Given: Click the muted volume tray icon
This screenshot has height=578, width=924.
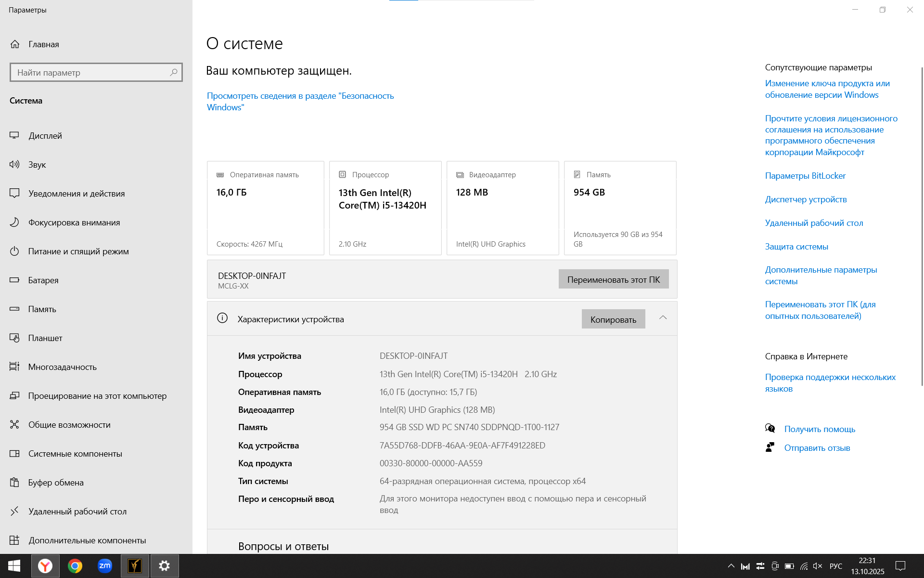Looking at the screenshot, I should click(817, 566).
